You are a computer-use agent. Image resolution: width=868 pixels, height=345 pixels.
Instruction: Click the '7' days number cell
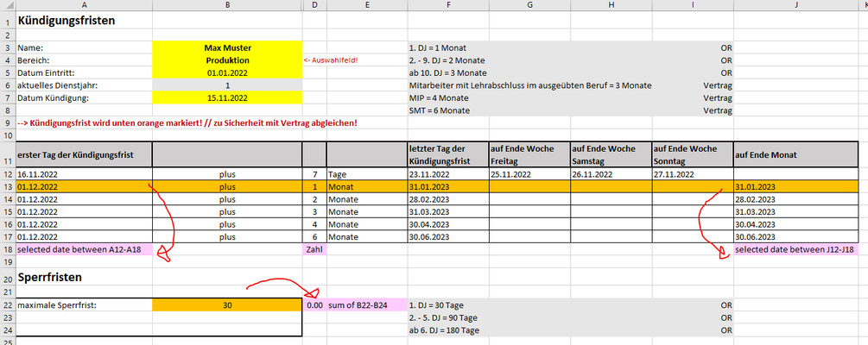point(314,173)
